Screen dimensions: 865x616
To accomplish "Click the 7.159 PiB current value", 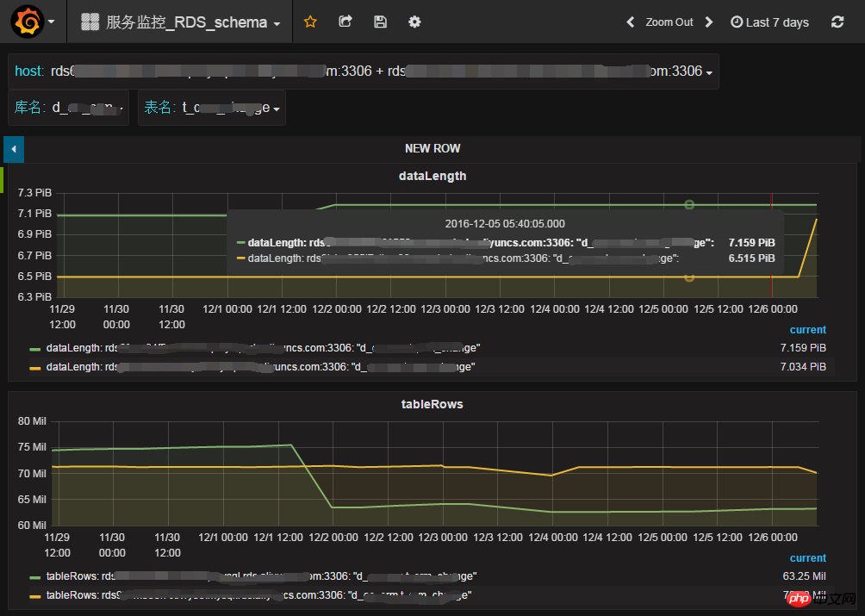I will pos(803,348).
